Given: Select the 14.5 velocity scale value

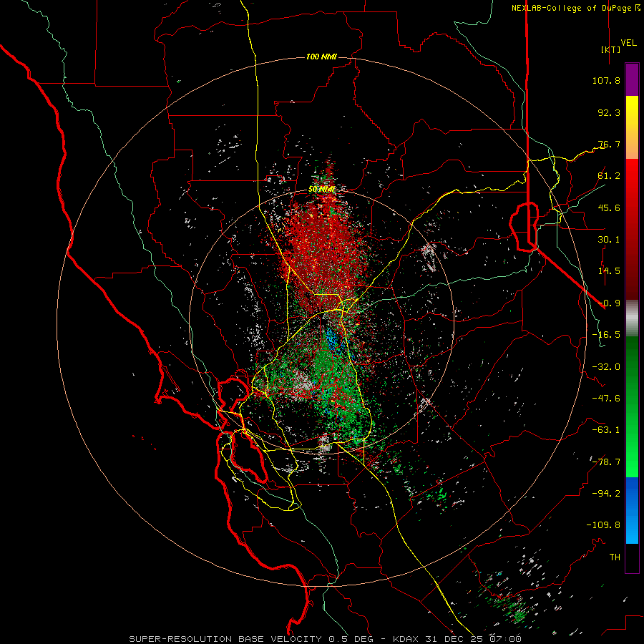Looking at the screenshot, I should coord(609,271).
